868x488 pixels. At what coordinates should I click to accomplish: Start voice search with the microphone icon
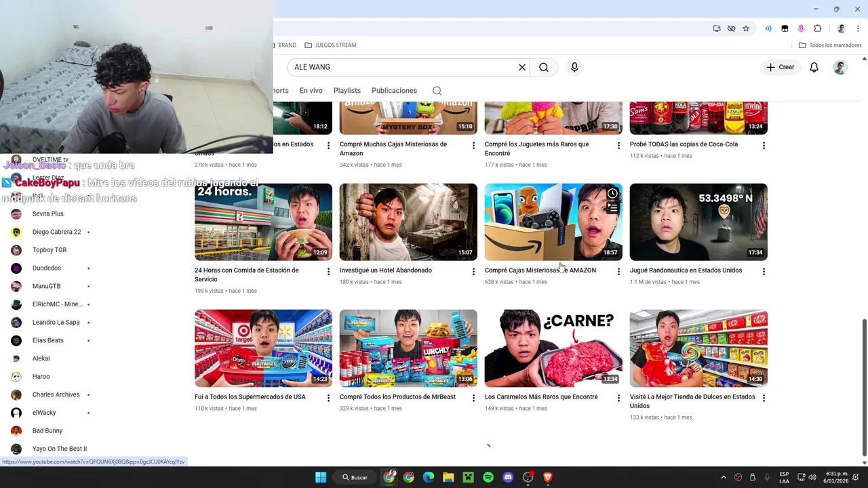(574, 67)
